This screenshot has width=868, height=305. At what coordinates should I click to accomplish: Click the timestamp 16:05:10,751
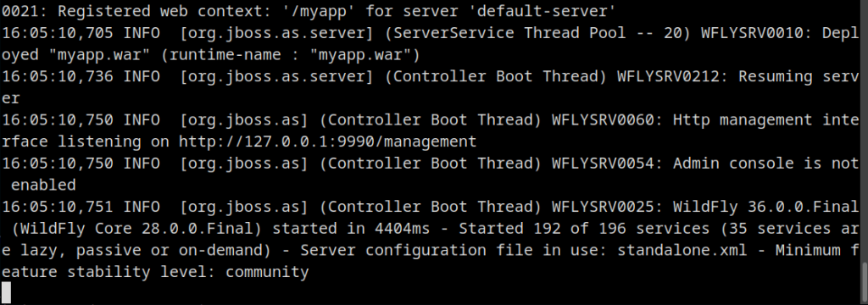pyautogui.click(x=58, y=207)
